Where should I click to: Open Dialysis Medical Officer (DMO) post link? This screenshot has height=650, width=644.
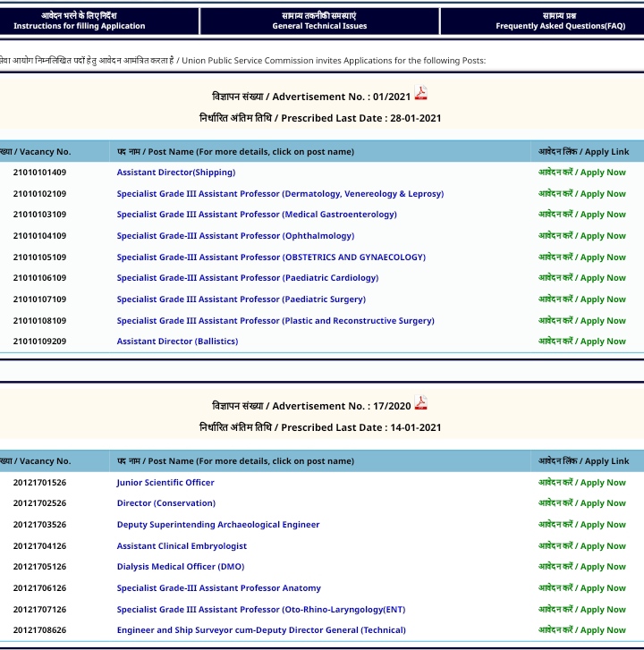point(181,567)
